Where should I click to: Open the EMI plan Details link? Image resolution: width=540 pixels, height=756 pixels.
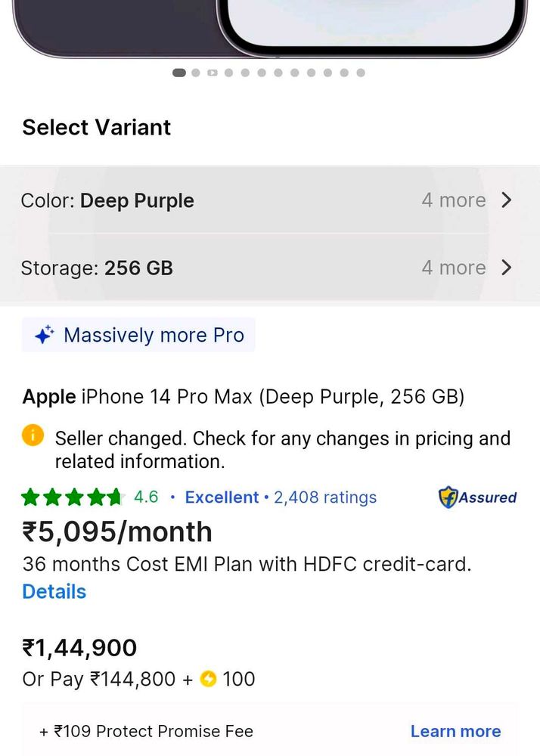point(54,591)
